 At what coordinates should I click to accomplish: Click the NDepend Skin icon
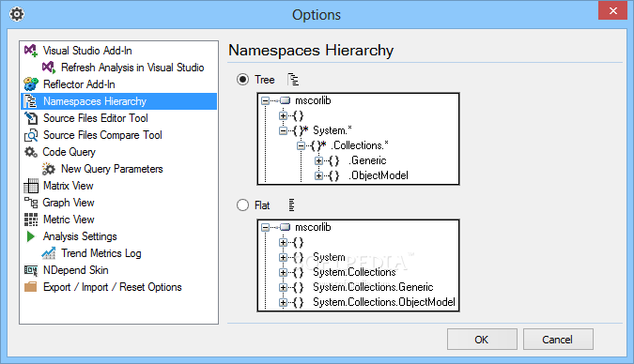31,270
